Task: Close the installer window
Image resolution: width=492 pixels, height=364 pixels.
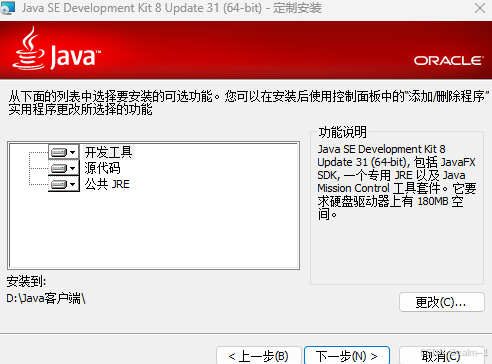Action: point(480,8)
